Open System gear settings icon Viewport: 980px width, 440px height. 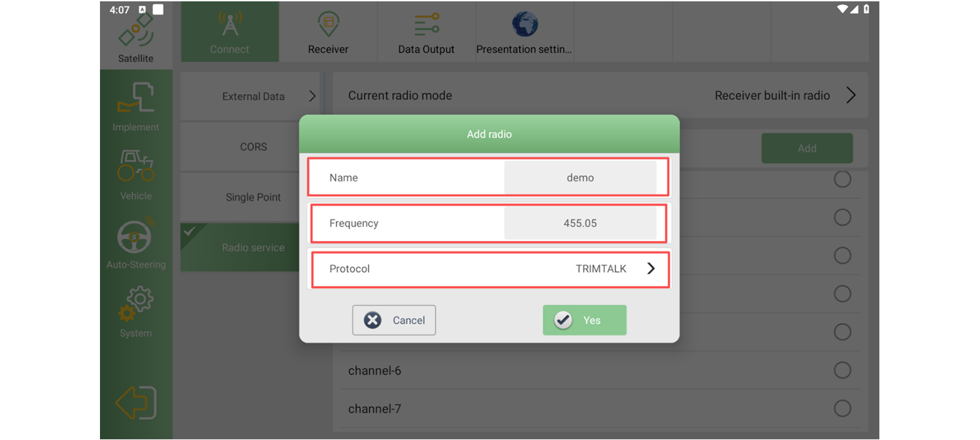[x=136, y=304]
